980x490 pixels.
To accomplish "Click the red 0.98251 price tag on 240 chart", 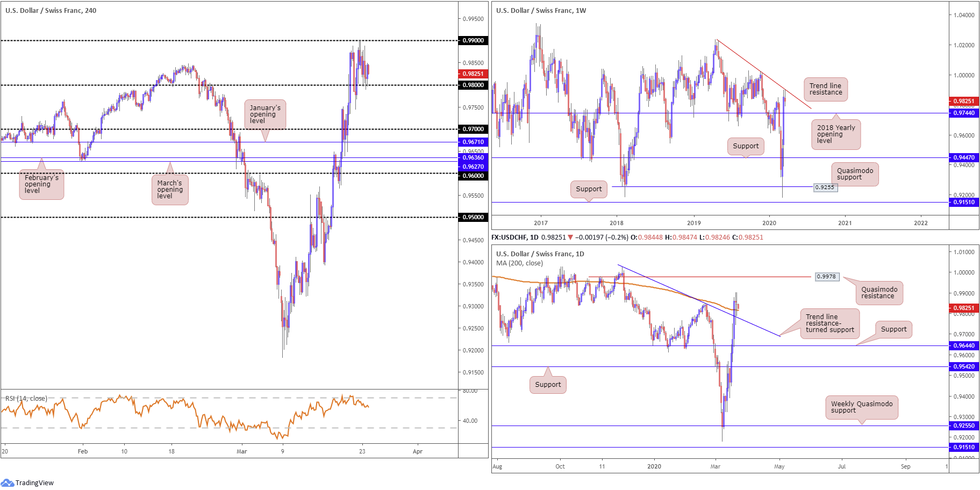I will coord(473,74).
